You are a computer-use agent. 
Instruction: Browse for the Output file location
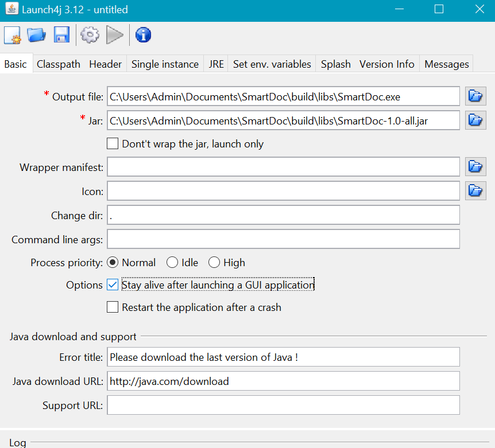click(x=475, y=96)
